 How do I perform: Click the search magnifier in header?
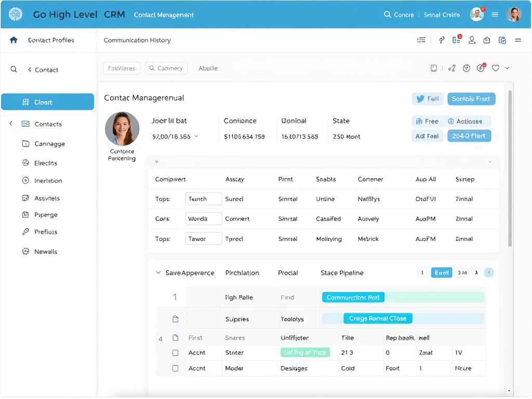click(x=387, y=15)
